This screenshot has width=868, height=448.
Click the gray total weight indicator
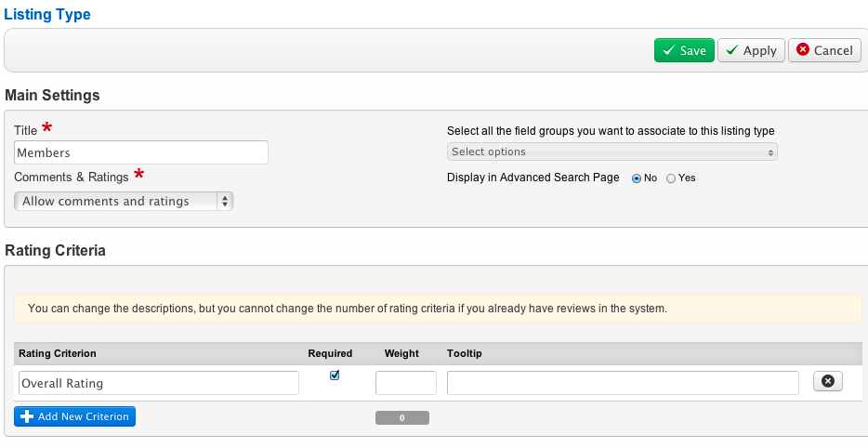tap(401, 418)
